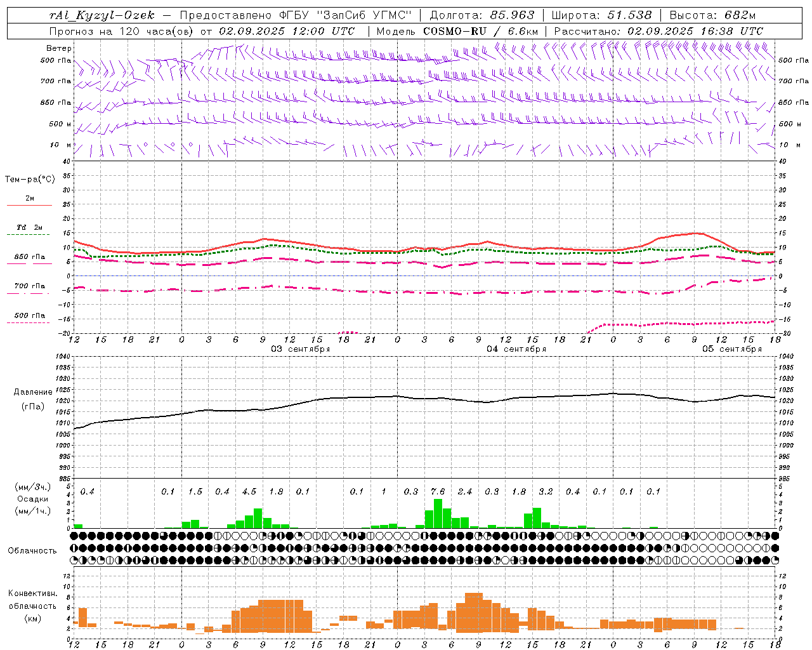Click the Долгота: 85.963 value

click(482, 15)
